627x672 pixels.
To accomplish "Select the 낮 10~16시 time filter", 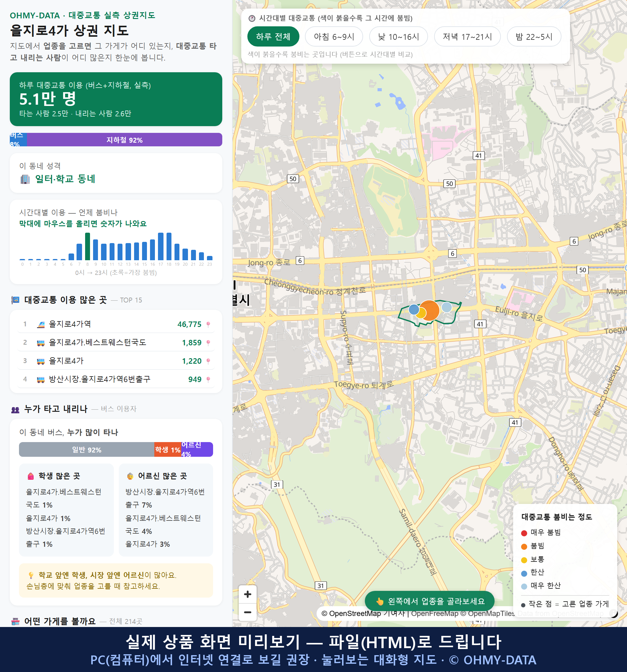I will 399,36.
